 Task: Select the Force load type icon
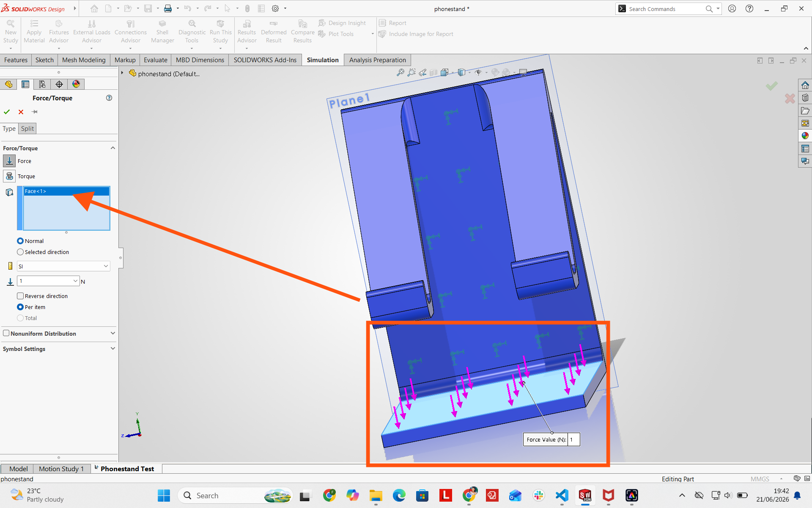click(x=9, y=161)
